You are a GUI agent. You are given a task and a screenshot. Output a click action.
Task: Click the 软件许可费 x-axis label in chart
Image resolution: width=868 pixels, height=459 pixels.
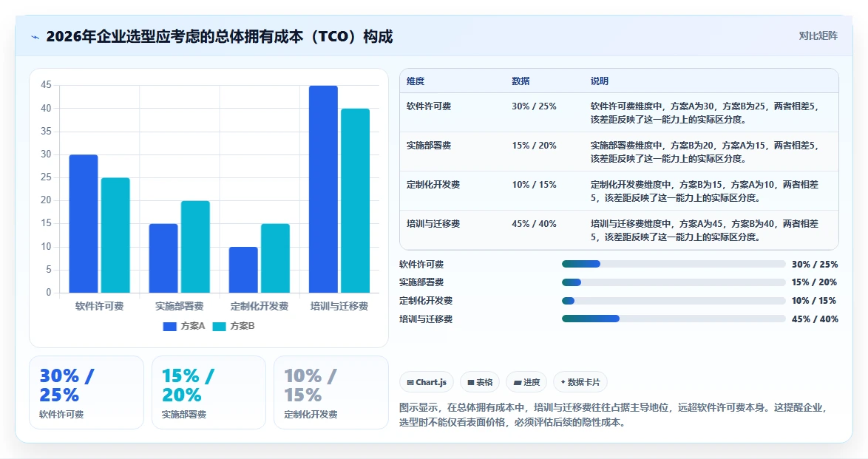click(100, 306)
